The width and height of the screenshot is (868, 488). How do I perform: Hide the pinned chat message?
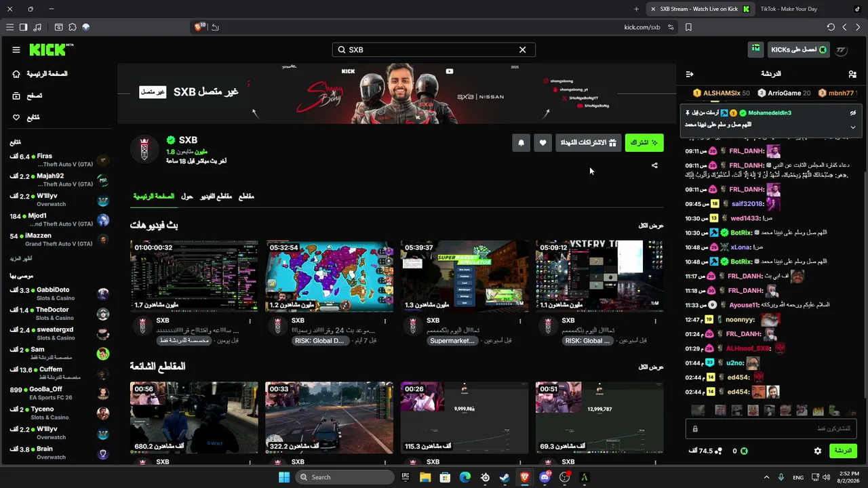(853, 113)
